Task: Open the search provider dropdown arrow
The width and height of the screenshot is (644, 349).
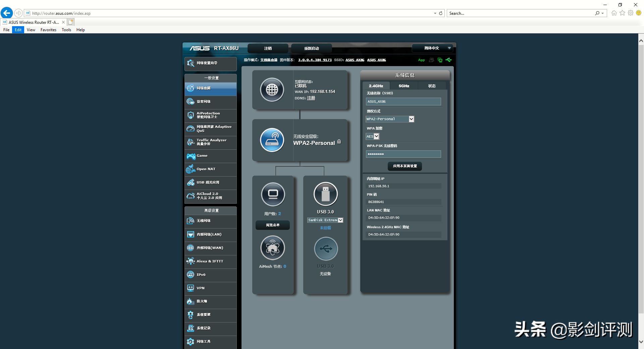Action: click(603, 13)
